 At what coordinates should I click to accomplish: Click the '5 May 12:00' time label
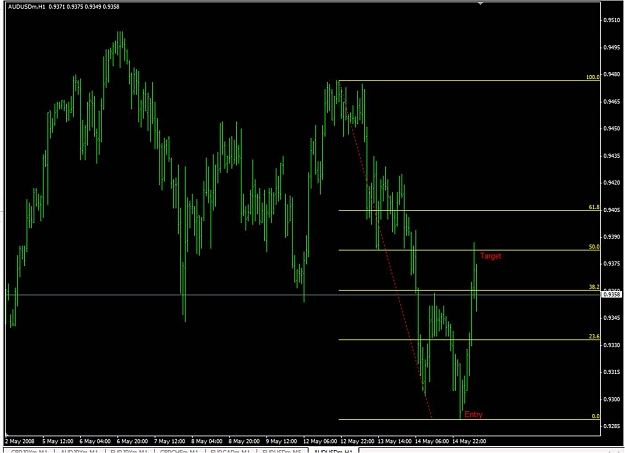(x=58, y=441)
